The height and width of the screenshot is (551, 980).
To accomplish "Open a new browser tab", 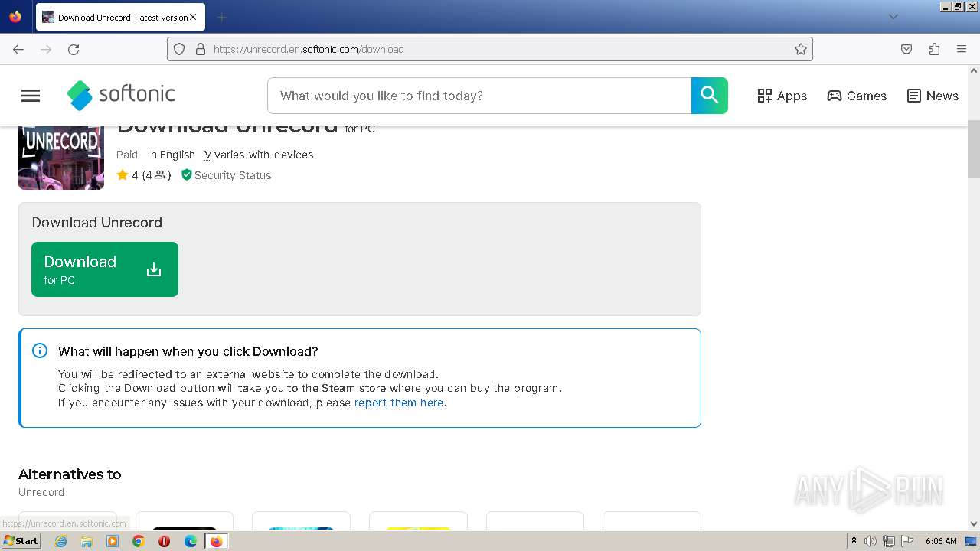I will pos(221,17).
